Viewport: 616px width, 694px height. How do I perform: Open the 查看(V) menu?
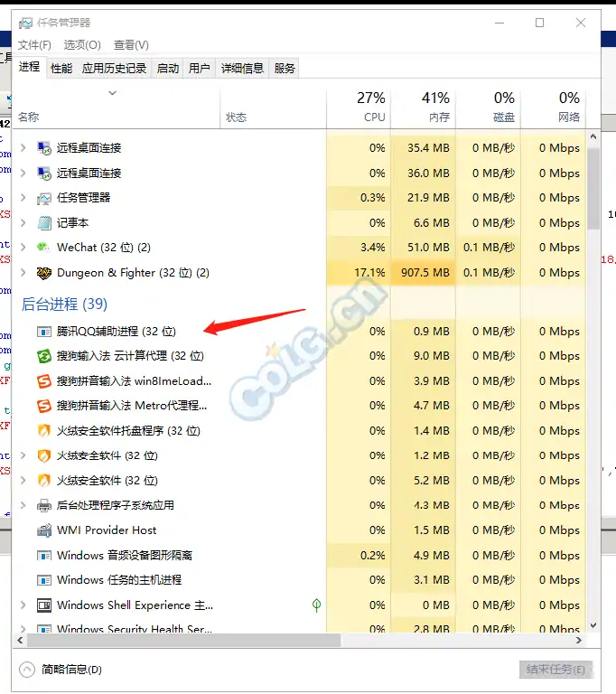point(131,44)
